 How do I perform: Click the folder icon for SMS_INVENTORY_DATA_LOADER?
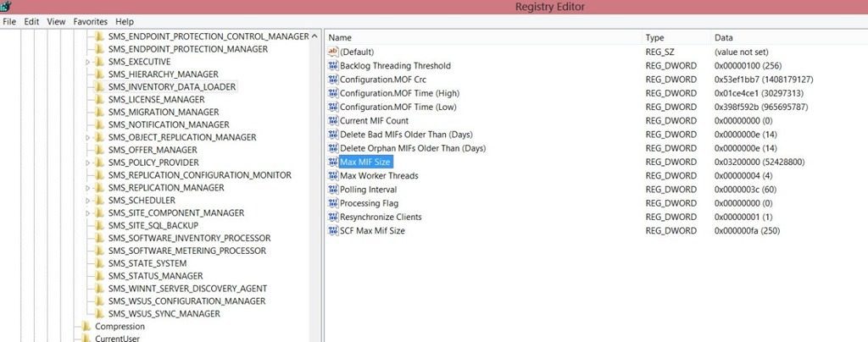(x=99, y=87)
